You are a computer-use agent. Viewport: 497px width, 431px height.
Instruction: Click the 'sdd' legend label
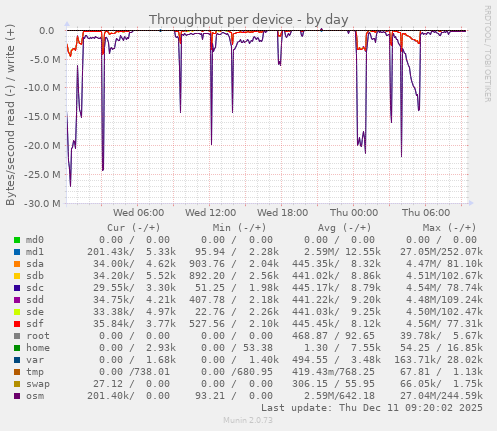(35, 300)
